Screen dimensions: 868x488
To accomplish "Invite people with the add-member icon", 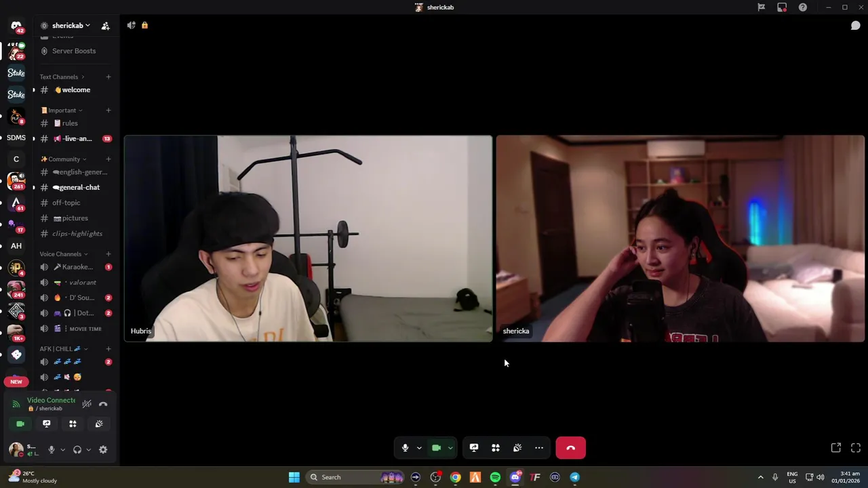I will [x=105, y=26].
